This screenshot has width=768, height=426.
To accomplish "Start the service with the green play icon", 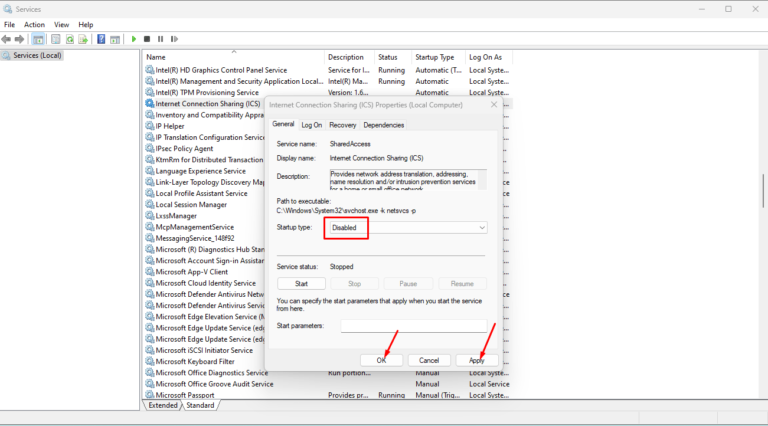I will pyautogui.click(x=134, y=39).
